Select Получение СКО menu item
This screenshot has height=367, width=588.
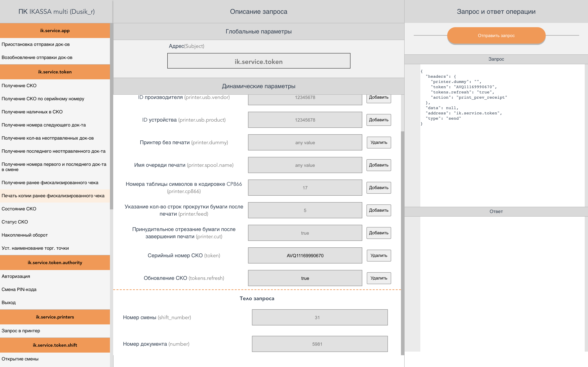[x=19, y=86]
